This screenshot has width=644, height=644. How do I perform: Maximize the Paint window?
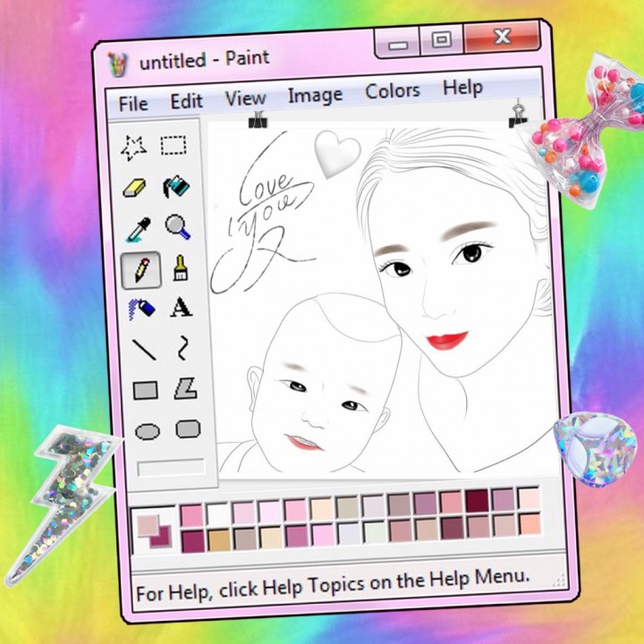point(442,39)
